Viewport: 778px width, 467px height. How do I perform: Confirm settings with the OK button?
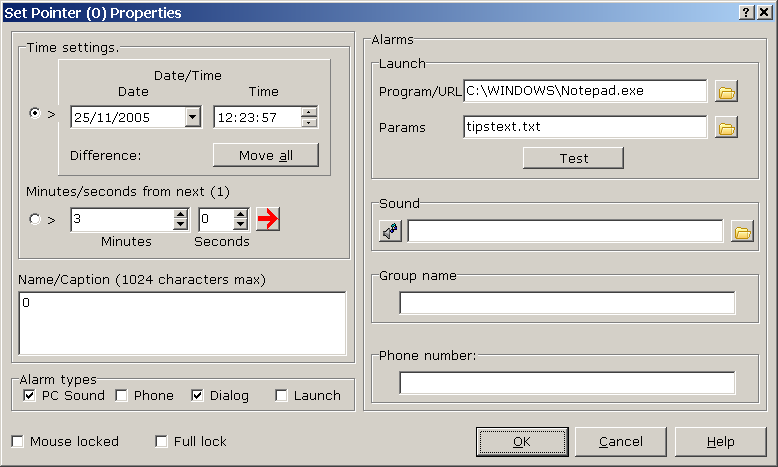pyautogui.click(x=521, y=441)
